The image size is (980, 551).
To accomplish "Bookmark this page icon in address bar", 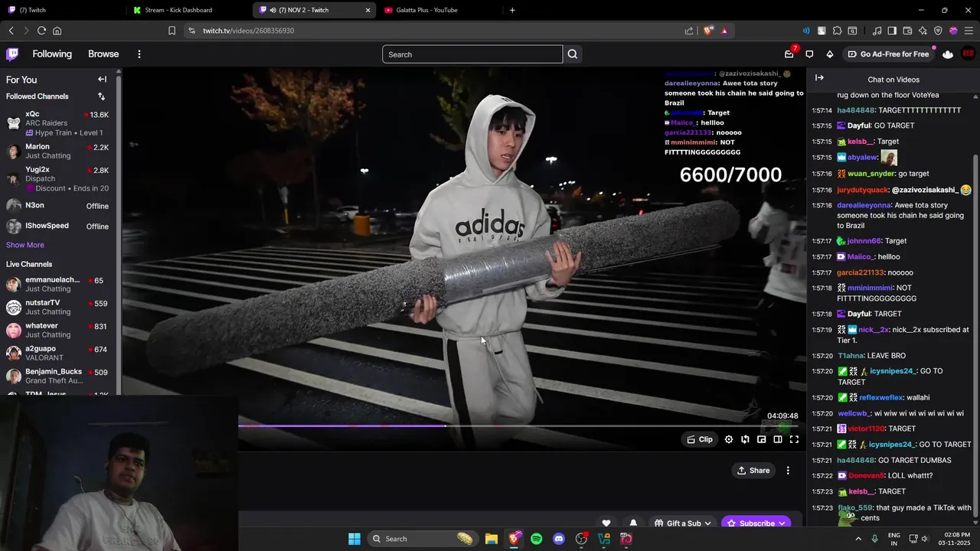I will (x=171, y=31).
